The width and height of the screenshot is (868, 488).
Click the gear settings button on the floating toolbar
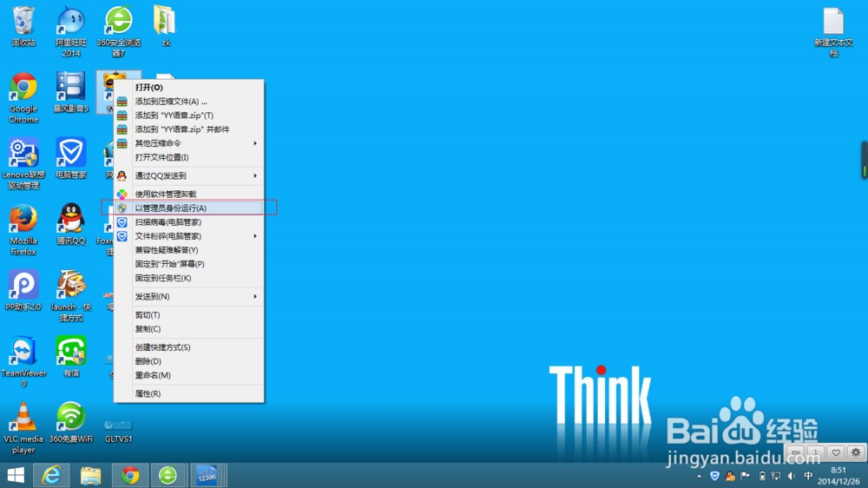pyautogui.click(x=855, y=452)
